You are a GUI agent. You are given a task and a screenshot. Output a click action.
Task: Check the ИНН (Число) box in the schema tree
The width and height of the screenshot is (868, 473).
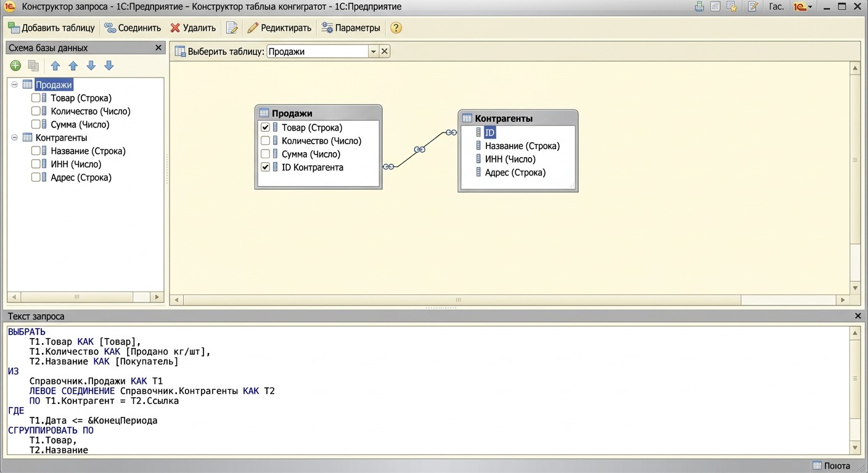point(36,164)
